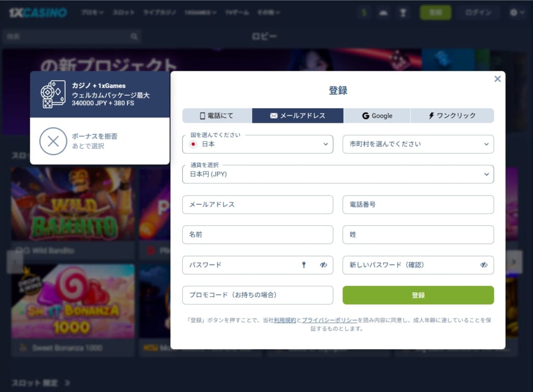Click the green 登録 submit button
Image resolution: width=533 pixels, height=392 pixels.
click(x=418, y=295)
